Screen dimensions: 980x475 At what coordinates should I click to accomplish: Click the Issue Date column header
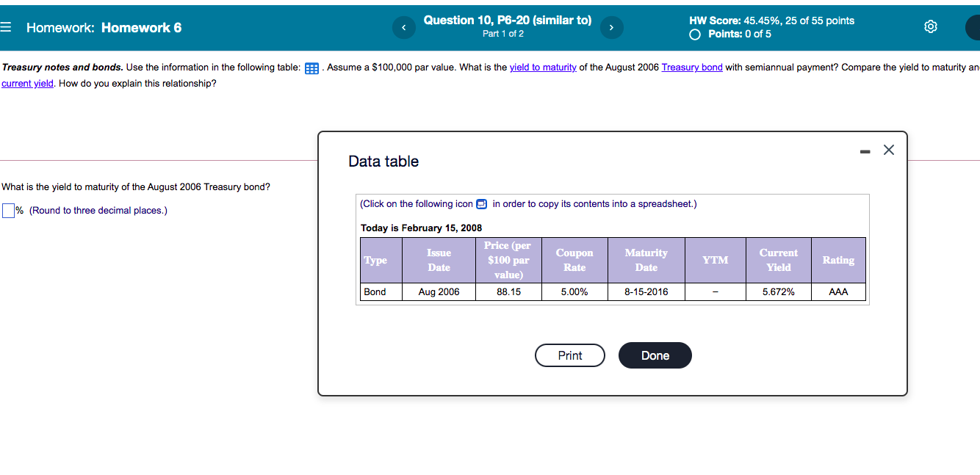(x=439, y=260)
